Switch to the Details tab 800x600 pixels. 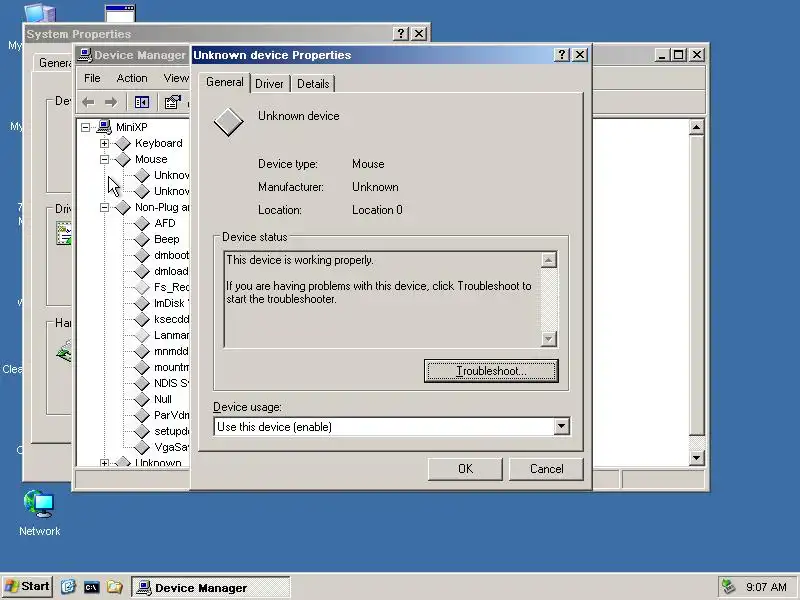coord(313,84)
